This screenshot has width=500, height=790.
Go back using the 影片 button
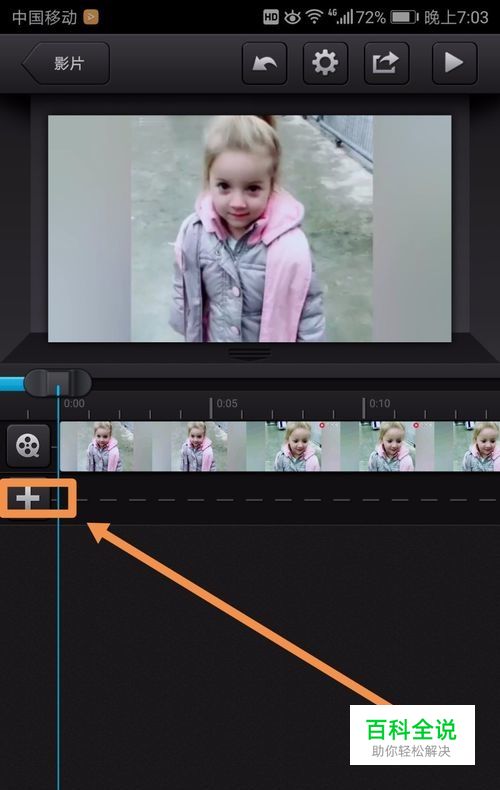click(x=66, y=63)
